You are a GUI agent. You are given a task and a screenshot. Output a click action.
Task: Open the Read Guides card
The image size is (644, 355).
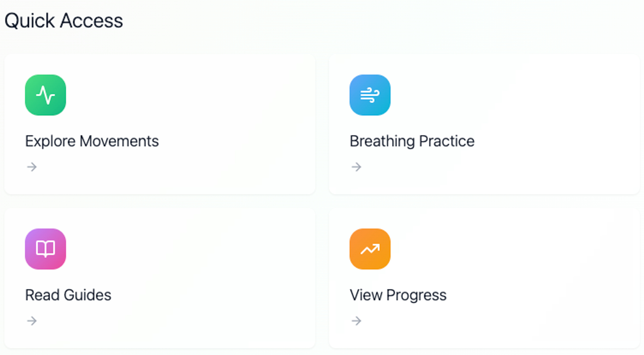pos(160,278)
